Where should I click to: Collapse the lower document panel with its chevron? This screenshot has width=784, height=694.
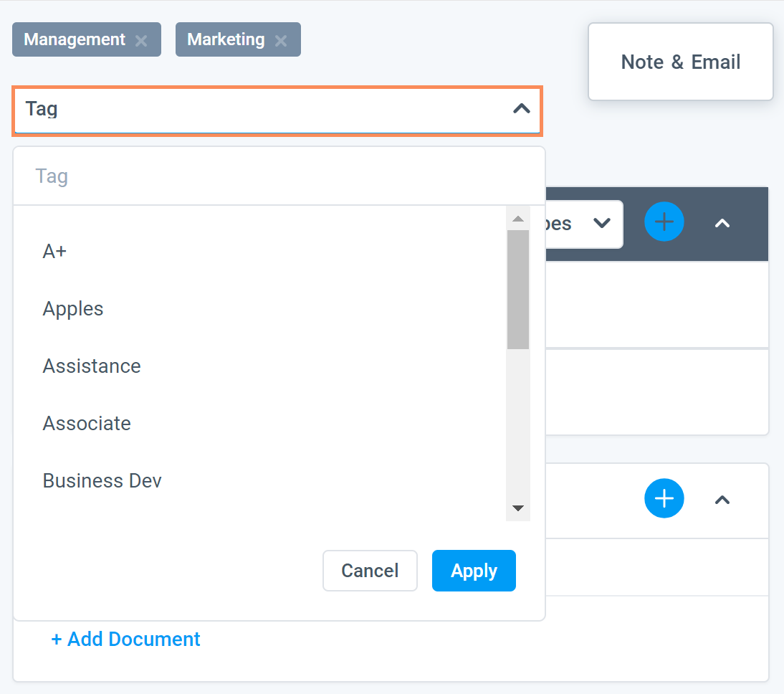click(x=722, y=500)
